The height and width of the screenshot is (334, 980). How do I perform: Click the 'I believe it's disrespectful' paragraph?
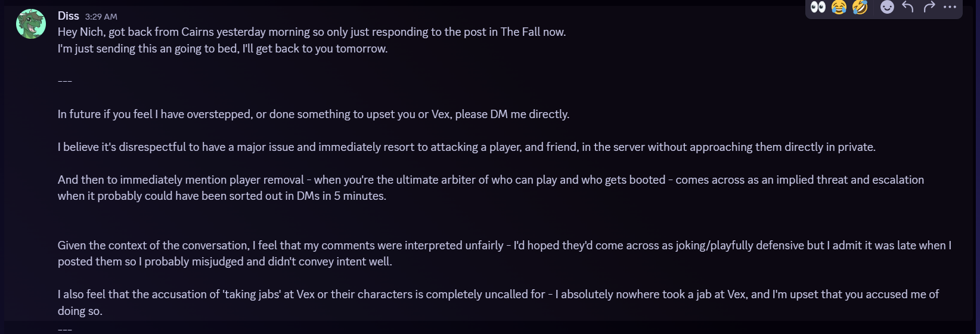[466, 147]
